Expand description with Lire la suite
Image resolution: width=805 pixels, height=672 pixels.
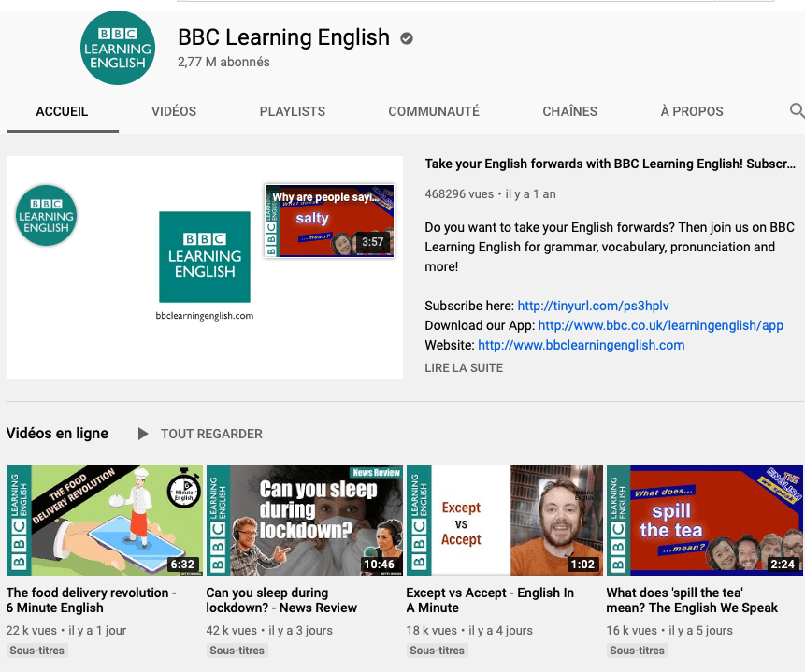coord(464,368)
